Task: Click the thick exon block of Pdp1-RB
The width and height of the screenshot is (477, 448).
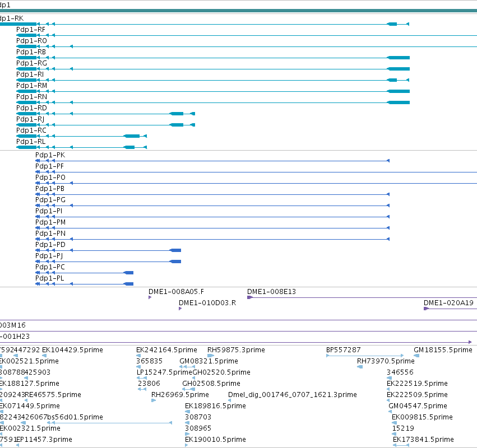Action: pyautogui.click(x=399, y=58)
